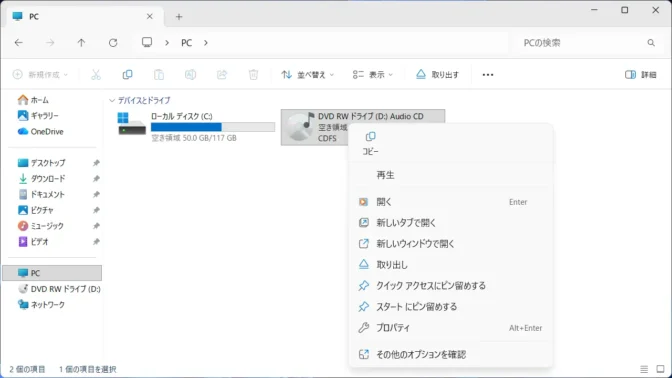Close the PC tab
This screenshot has height=378, width=672.
coord(150,16)
